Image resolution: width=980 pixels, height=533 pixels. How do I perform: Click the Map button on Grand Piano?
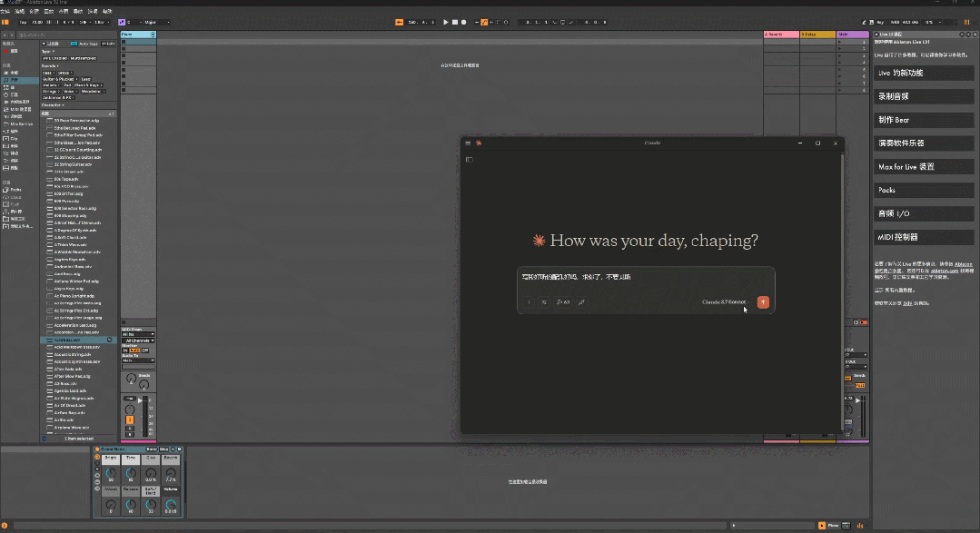pos(164,449)
